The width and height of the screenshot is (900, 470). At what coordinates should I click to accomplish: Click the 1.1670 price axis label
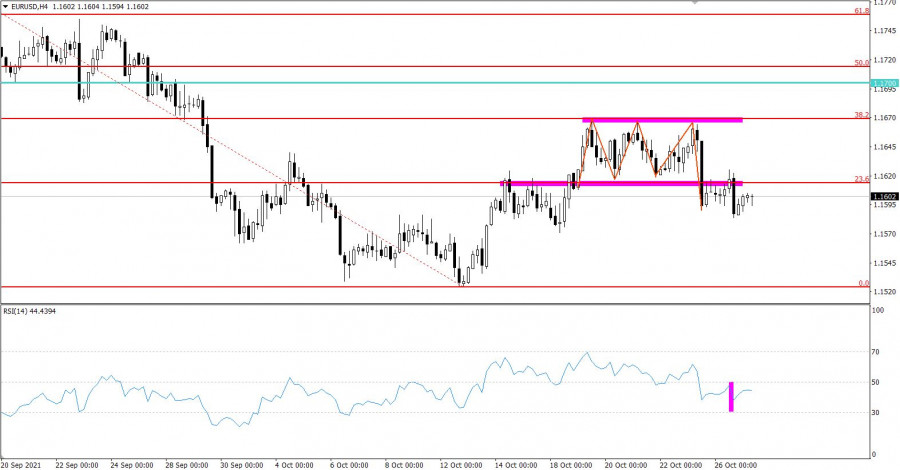(x=885, y=118)
